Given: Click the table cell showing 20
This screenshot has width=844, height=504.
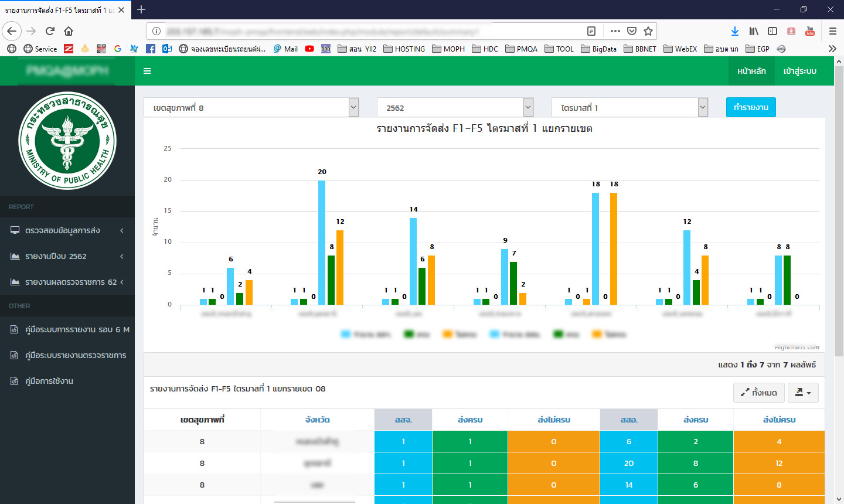Looking at the screenshot, I should tap(629, 463).
